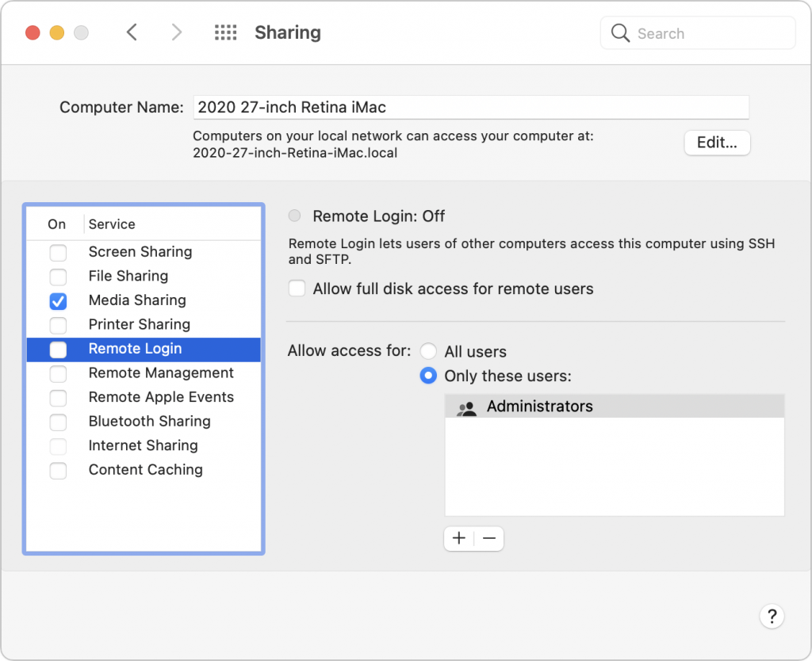The height and width of the screenshot is (661, 812).
Task: Select Bluetooth Sharing in the service list
Action: (x=149, y=421)
